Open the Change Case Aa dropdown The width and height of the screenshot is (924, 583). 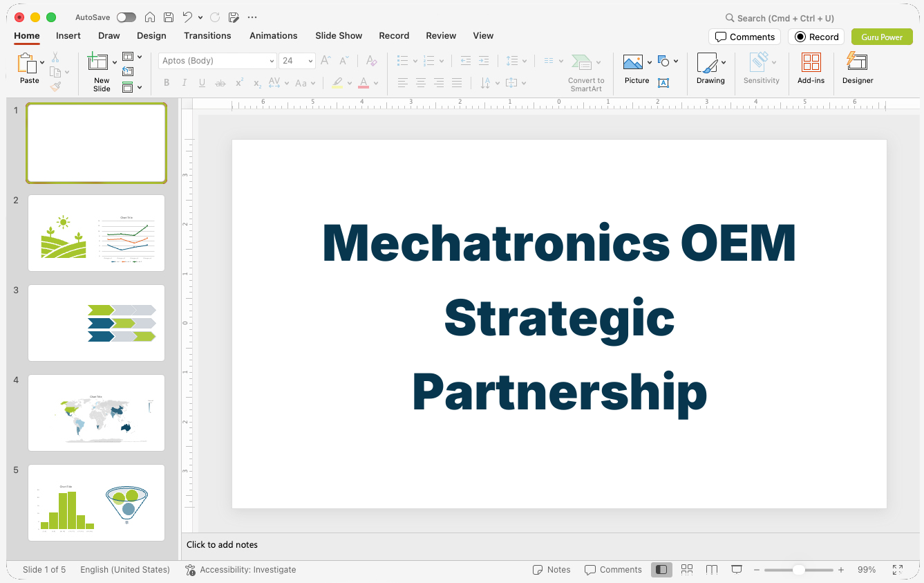click(305, 83)
